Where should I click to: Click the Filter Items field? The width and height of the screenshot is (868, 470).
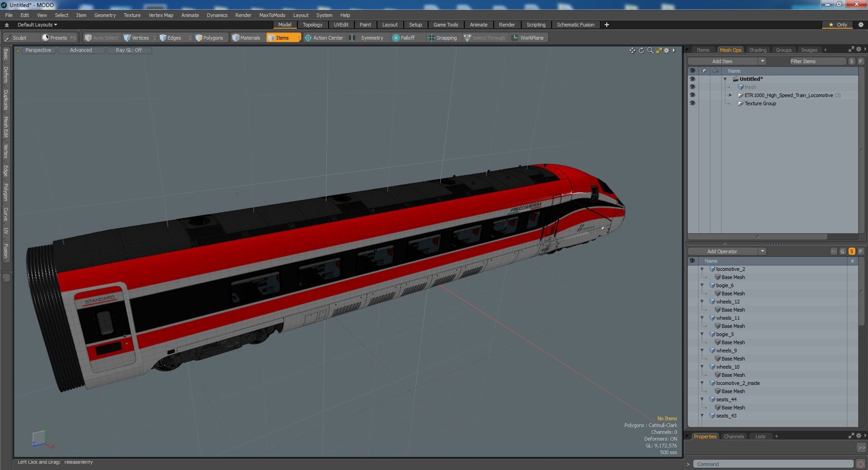(x=817, y=62)
